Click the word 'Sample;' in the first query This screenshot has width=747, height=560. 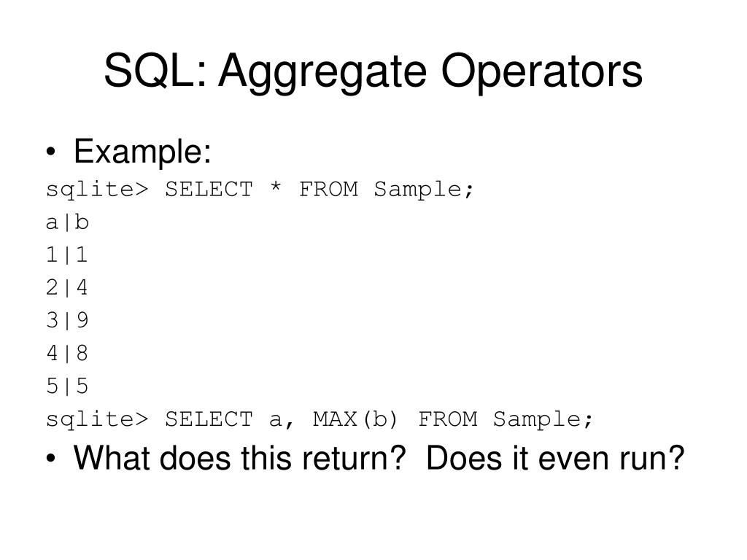424,190
